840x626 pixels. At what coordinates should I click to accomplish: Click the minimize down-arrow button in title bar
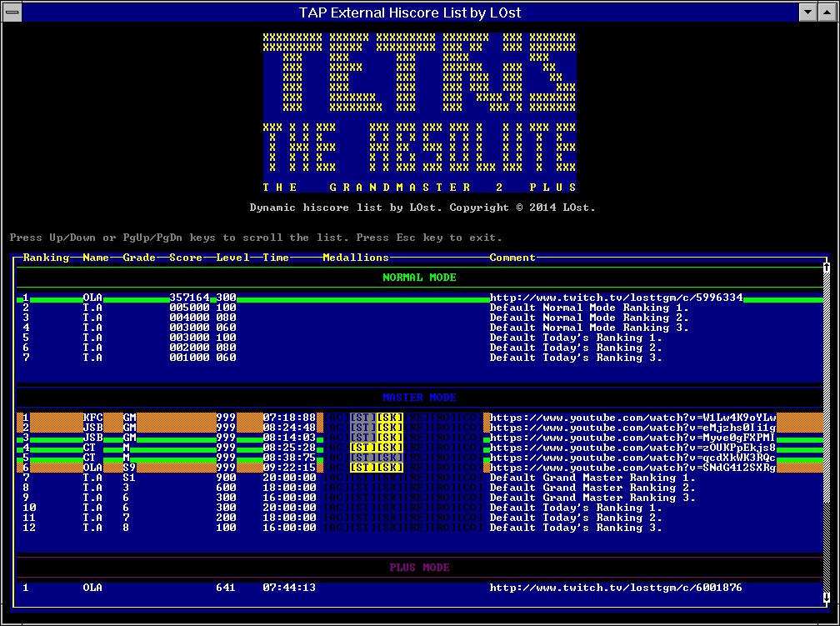807,12
